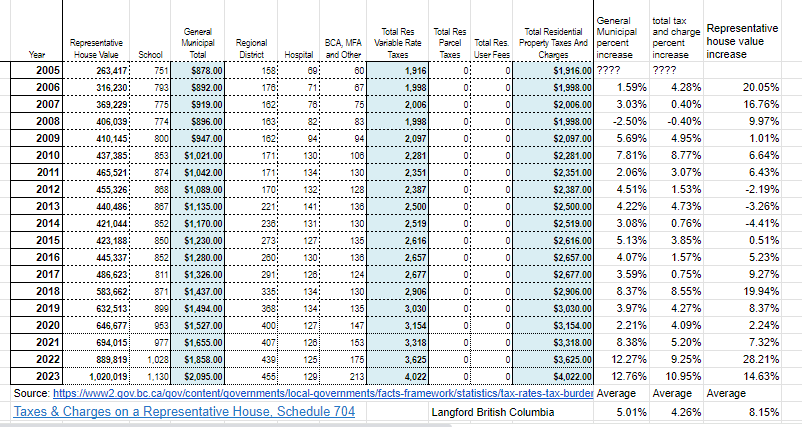Screen dimensions: 802x427
Task: Select house value increase cell 28.21%
Action: coord(742,359)
